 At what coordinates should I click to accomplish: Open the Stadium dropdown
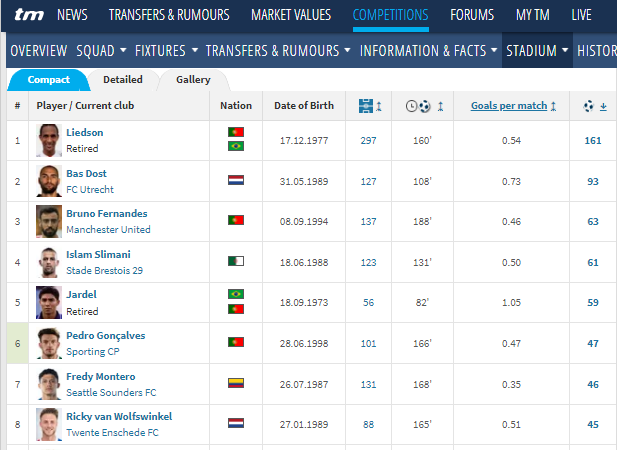pos(537,51)
